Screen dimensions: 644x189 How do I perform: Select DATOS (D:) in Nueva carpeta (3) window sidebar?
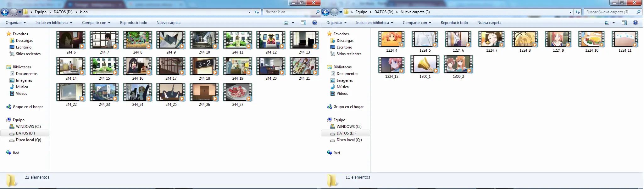[346, 133]
